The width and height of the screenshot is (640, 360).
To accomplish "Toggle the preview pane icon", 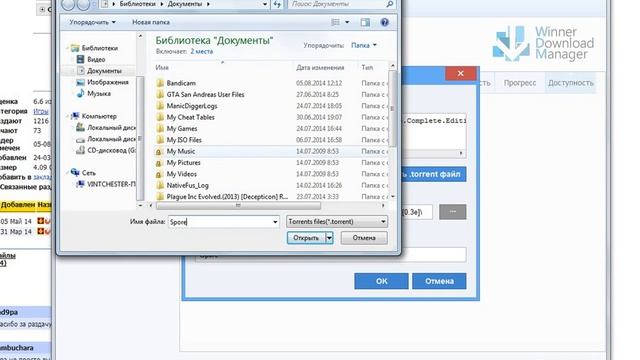I will [x=365, y=22].
